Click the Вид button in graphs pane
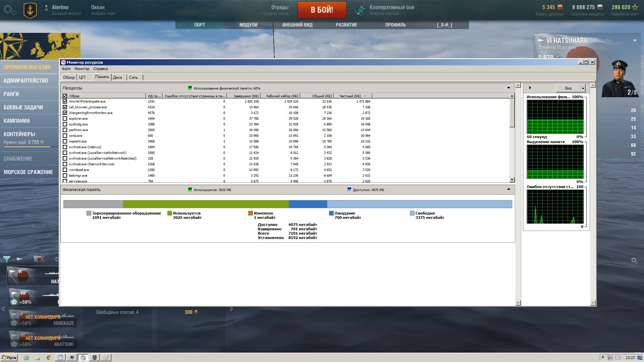644x362 pixels. [568, 88]
